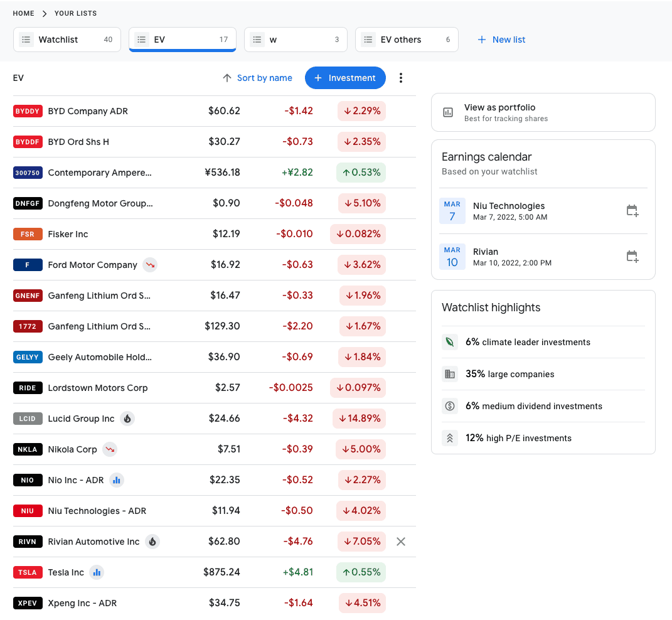This screenshot has height=620, width=672.
Task: Open Niu Technologies - ADR row
Action: [215, 511]
